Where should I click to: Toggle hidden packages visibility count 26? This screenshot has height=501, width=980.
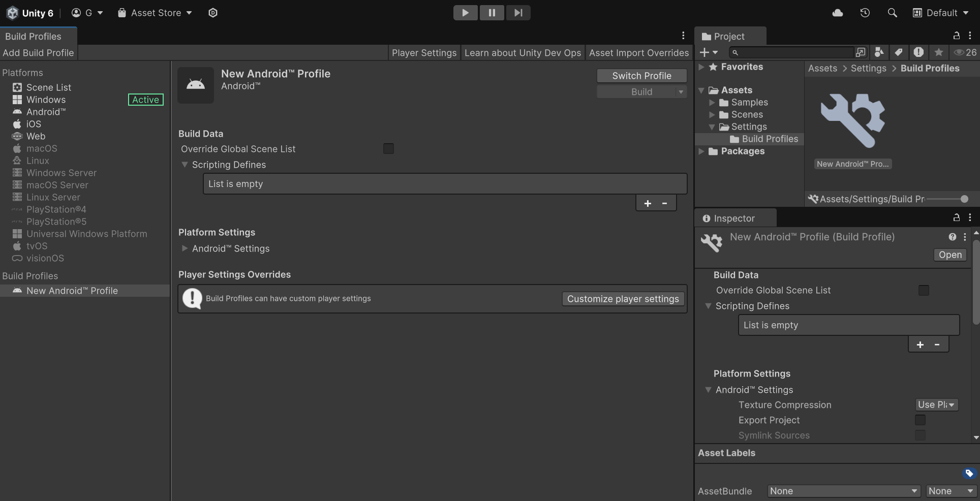[965, 52]
